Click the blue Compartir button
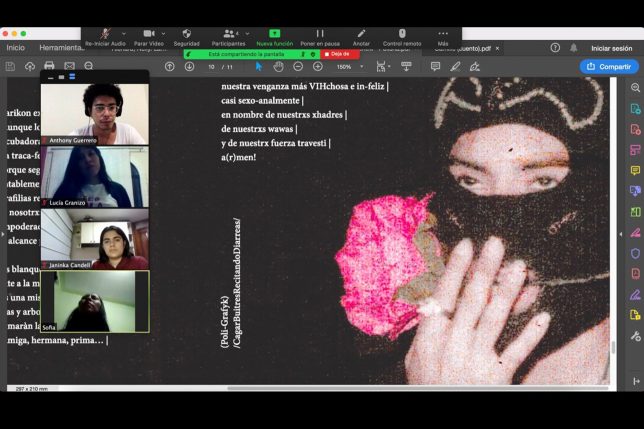 [x=609, y=66]
